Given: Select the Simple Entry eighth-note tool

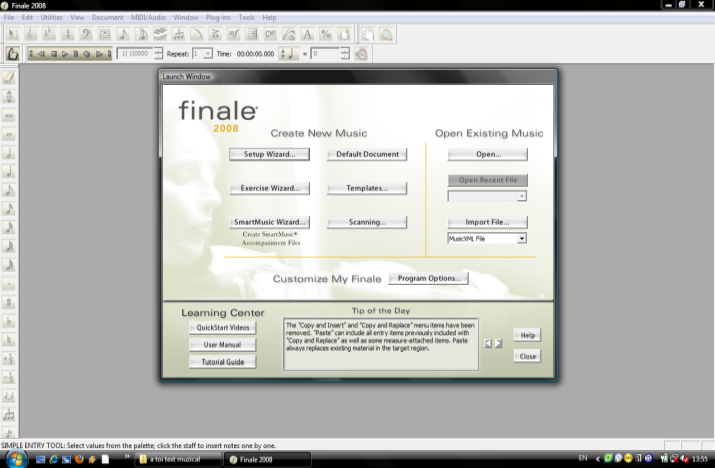Looking at the screenshot, I should tap(123, 34).
